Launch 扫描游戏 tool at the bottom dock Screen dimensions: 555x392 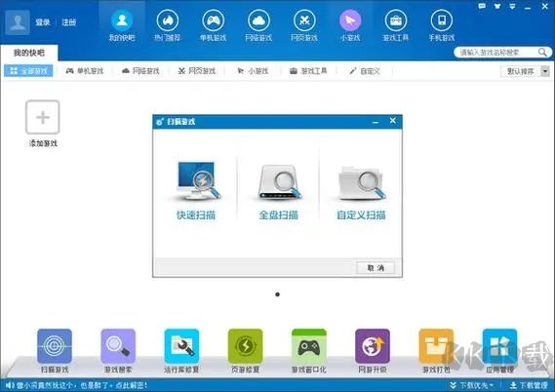[x=55, y=351]
